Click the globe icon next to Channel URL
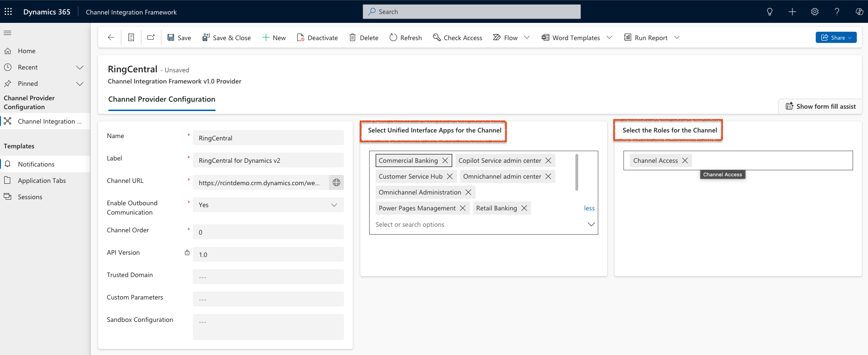Image resolution: width=868 pixels, height=355 pixels. 336,182
